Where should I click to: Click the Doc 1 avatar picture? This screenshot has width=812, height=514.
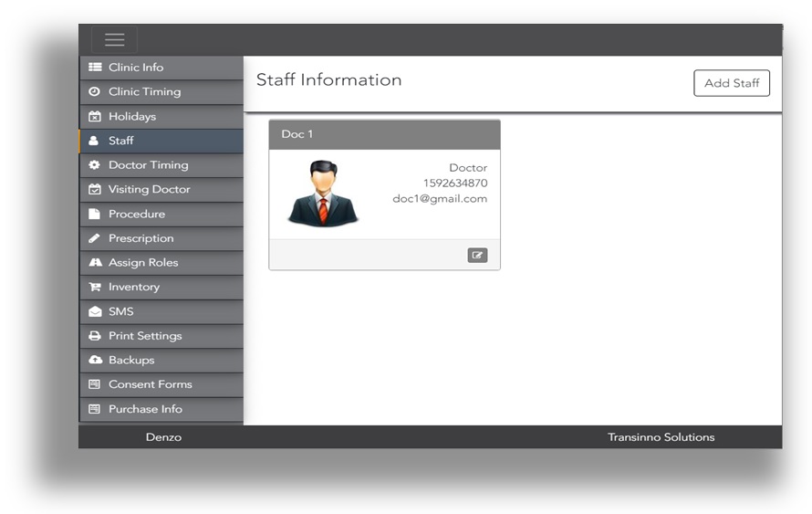pyautogui.click(x=323, y=194)
